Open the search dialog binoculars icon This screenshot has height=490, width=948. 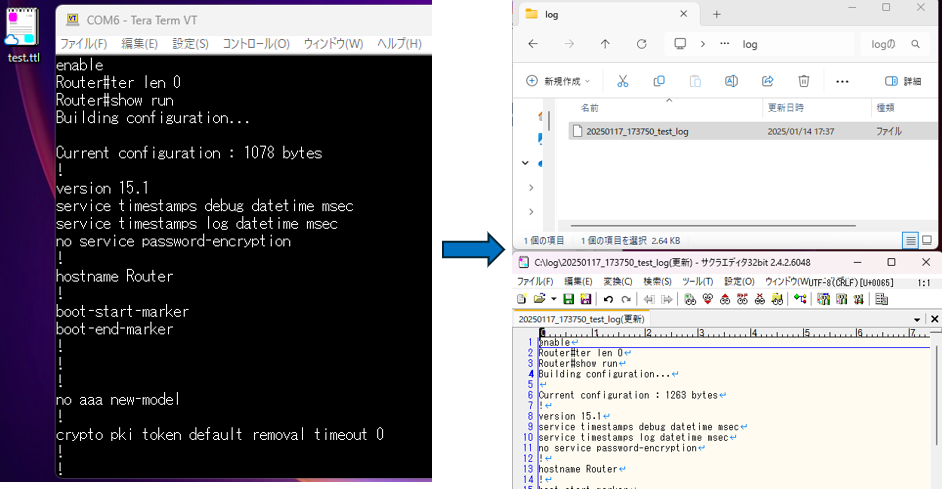coord(690,299)
